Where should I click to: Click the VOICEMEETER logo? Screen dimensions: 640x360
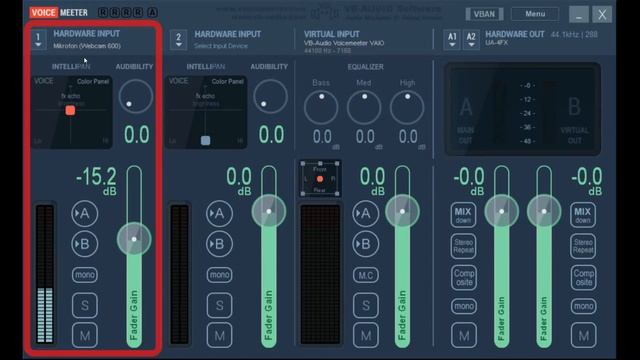tap(59, 13)
